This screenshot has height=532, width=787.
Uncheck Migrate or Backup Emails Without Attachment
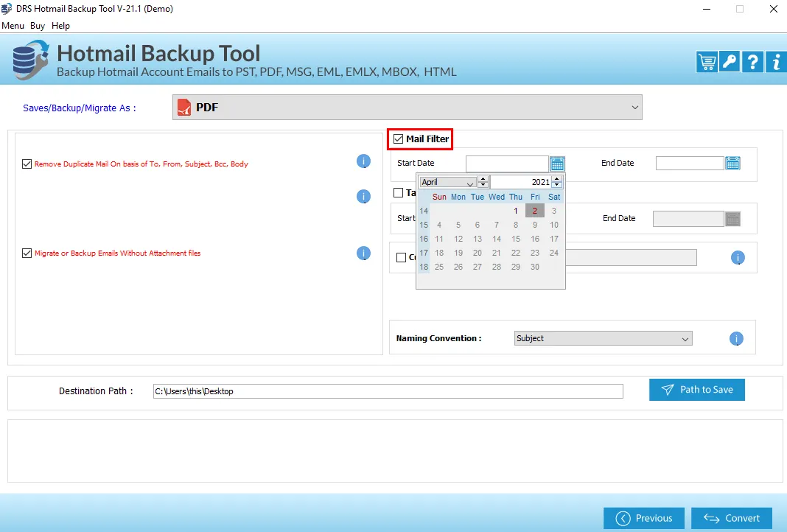click(x=27, y=253)
